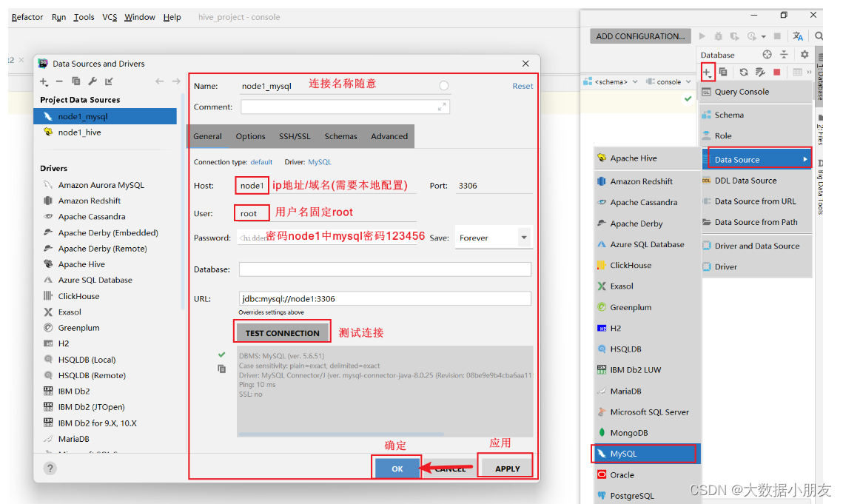The width and height of the screenshot is (843, 504).
Task: Click the red Stop icon in the Database panel
Action: click(777, 72)
